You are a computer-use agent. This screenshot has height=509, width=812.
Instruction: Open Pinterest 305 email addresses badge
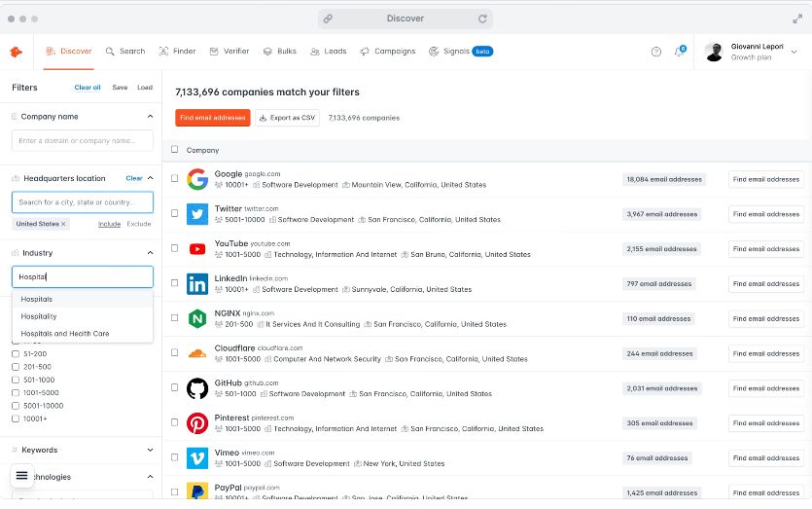point(659,423)
